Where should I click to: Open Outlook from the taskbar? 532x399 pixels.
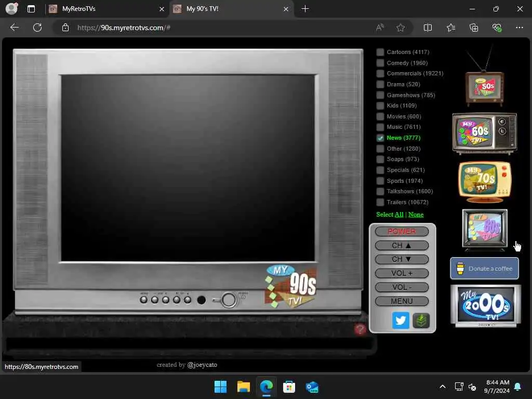[x=312, y=387]
